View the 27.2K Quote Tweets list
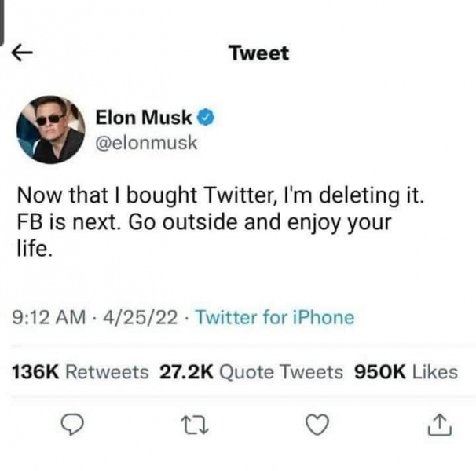The width and height of the screenshot is (476, 471). tap(251, 371)
